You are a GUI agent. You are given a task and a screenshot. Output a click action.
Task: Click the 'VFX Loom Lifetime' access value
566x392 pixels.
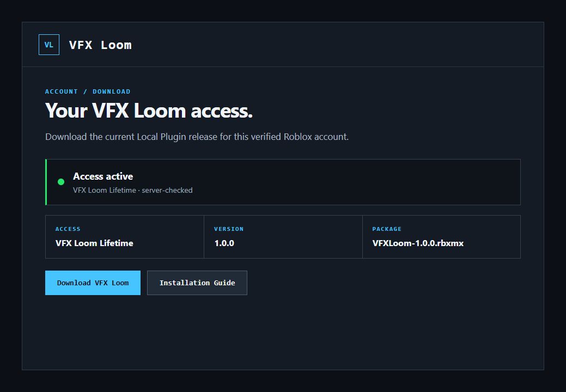pyautogui.click(x=94, y=243)
